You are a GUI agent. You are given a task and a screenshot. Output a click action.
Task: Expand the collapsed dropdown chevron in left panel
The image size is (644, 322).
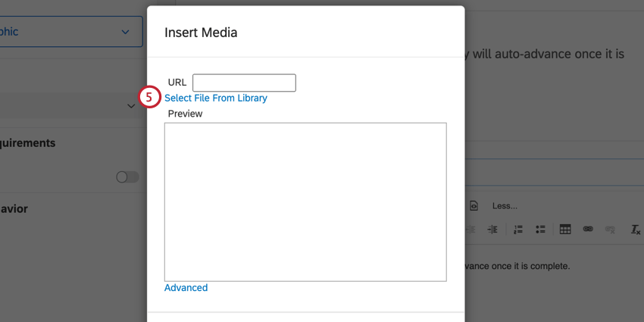click(130, 107)
